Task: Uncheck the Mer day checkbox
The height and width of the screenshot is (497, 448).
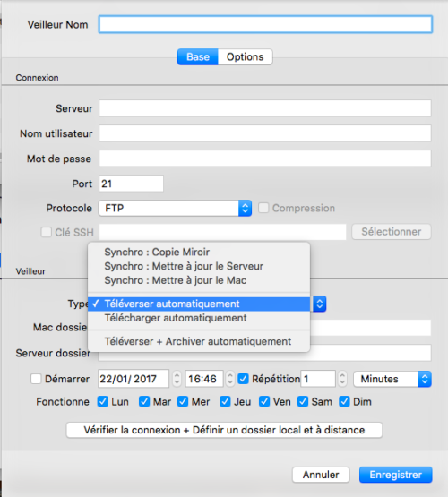Action: 183,401
